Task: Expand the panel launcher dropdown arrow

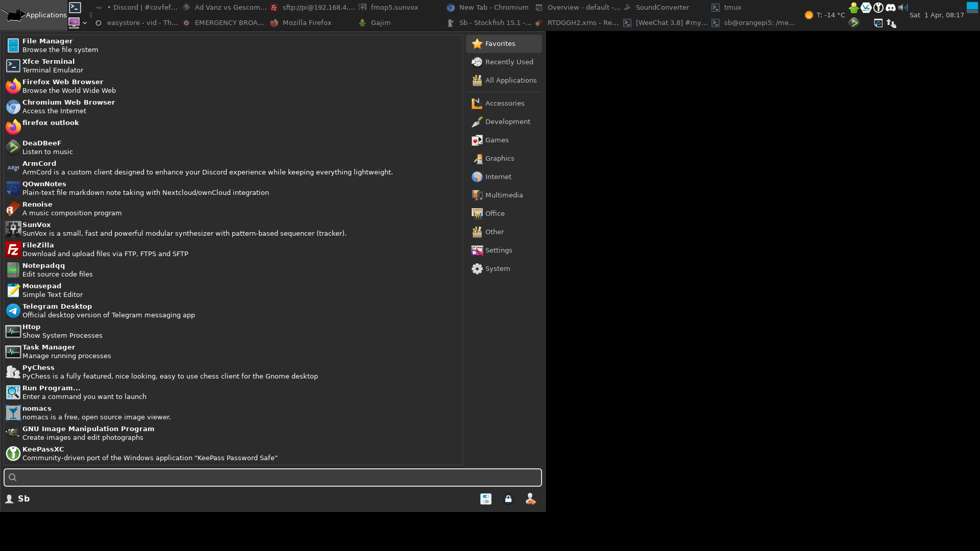Action: pos(85,23)
